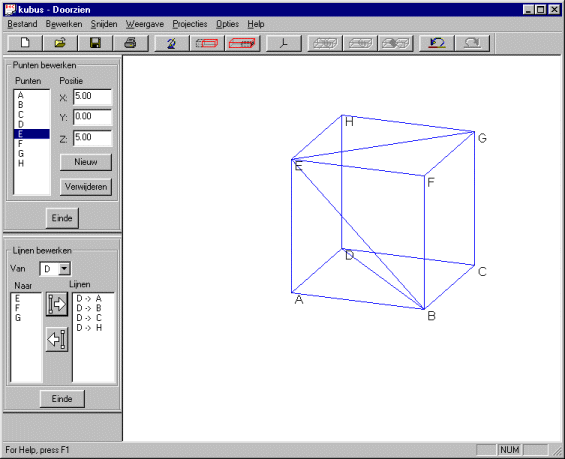Open the Projecties menu
This screenshot has height=459, width=565.
click(190, 24)
